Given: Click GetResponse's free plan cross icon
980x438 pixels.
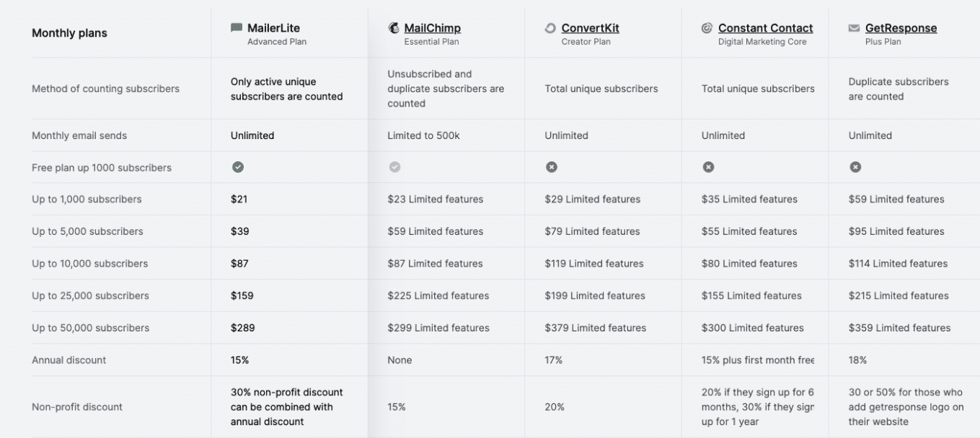Looking at the screenshot, I should coord(855,167).
